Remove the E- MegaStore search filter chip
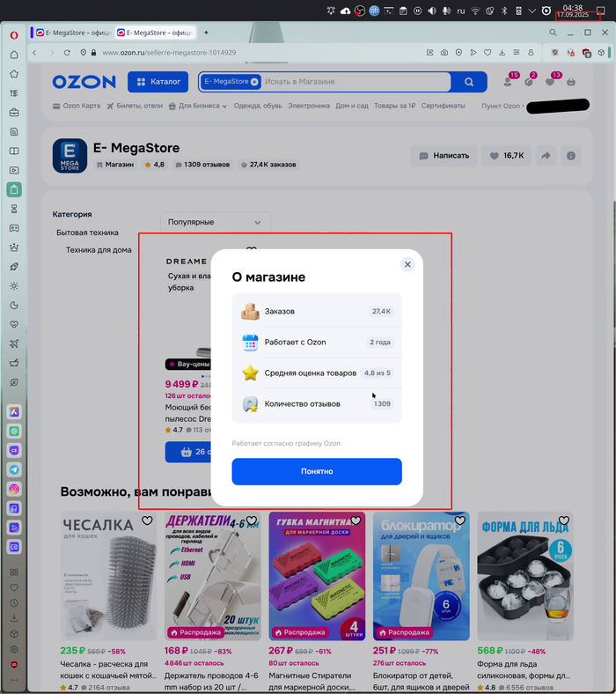 click(254, 82)
